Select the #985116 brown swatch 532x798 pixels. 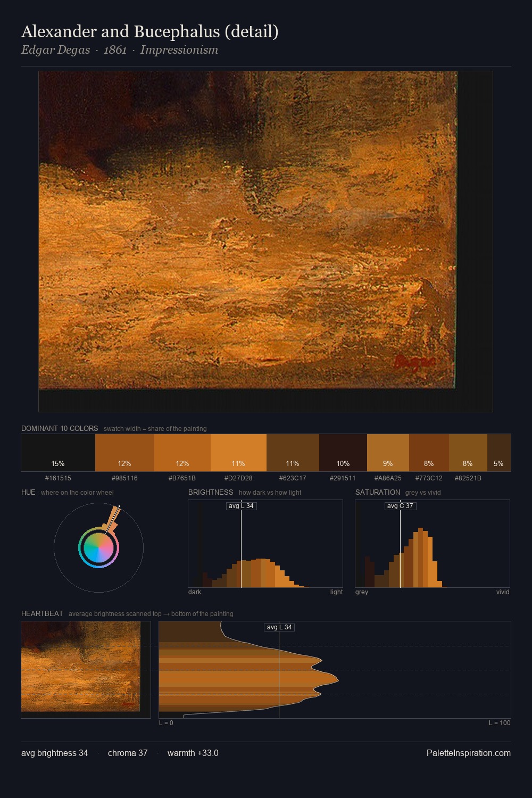pyautogui.click(x=124, y=453)
